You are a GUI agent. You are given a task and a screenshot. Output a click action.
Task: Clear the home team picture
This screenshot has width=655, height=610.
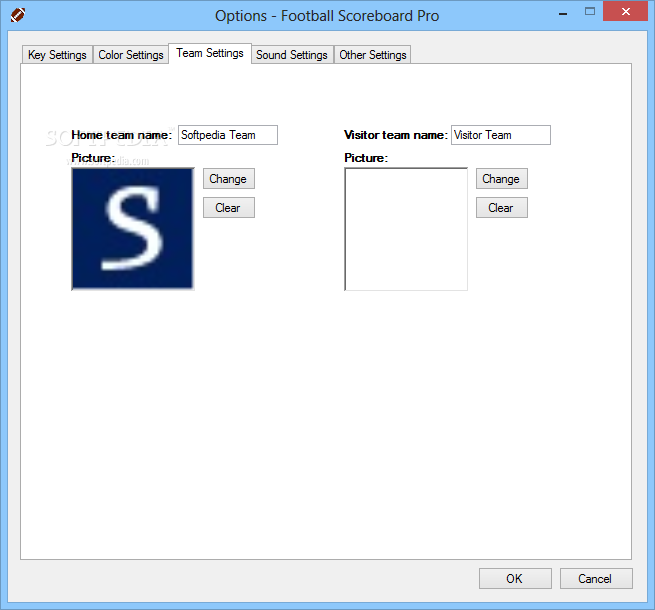tap(228, 208)
